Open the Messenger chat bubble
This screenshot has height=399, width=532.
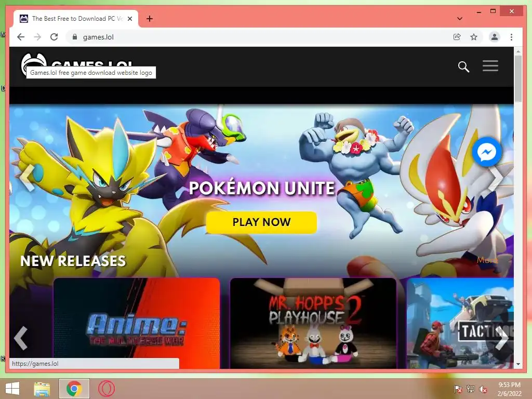pos(487,152)
